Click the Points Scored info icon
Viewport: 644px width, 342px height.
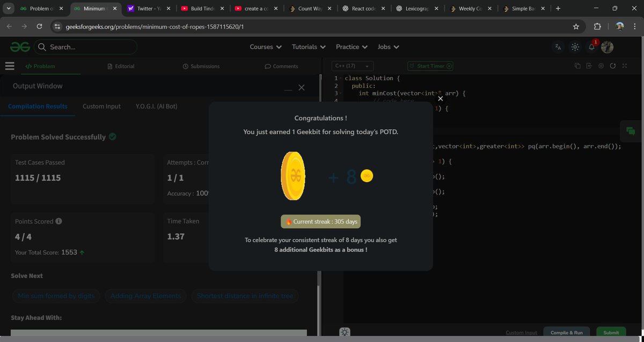click(58, 221)
